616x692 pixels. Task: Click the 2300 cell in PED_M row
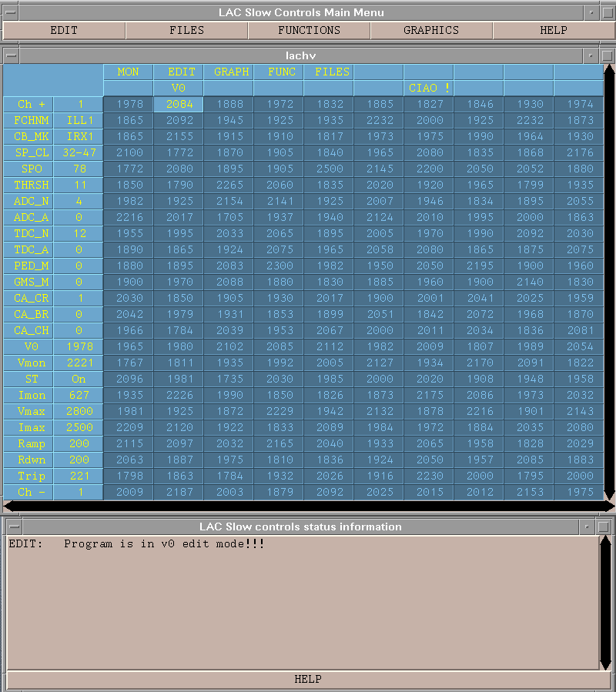[x=279, y=266]
